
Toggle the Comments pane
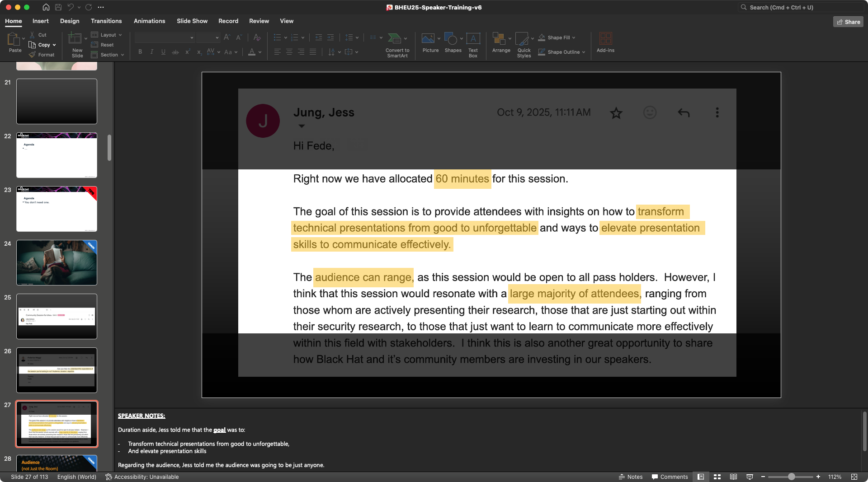click(670, 477)
